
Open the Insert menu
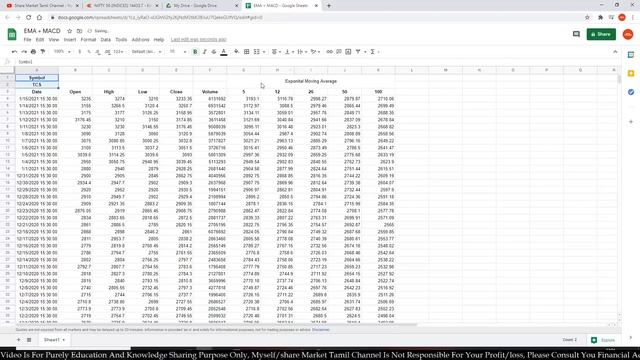70,40
